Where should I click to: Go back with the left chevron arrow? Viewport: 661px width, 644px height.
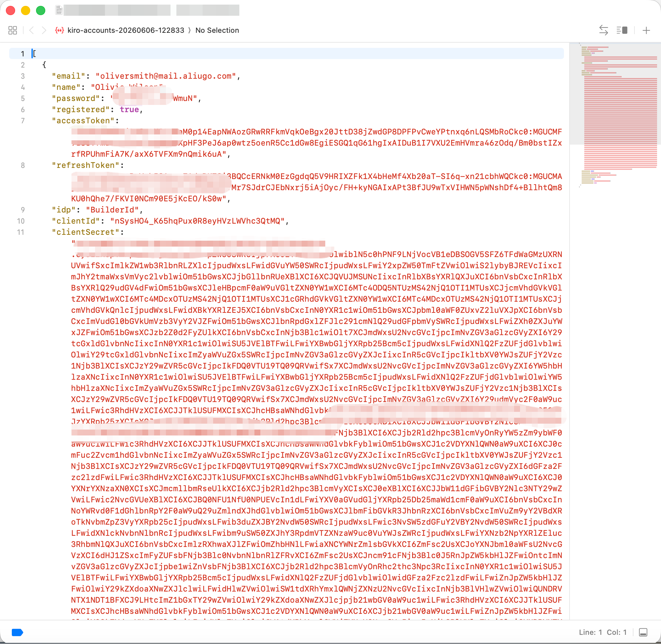tap(31, 30)
